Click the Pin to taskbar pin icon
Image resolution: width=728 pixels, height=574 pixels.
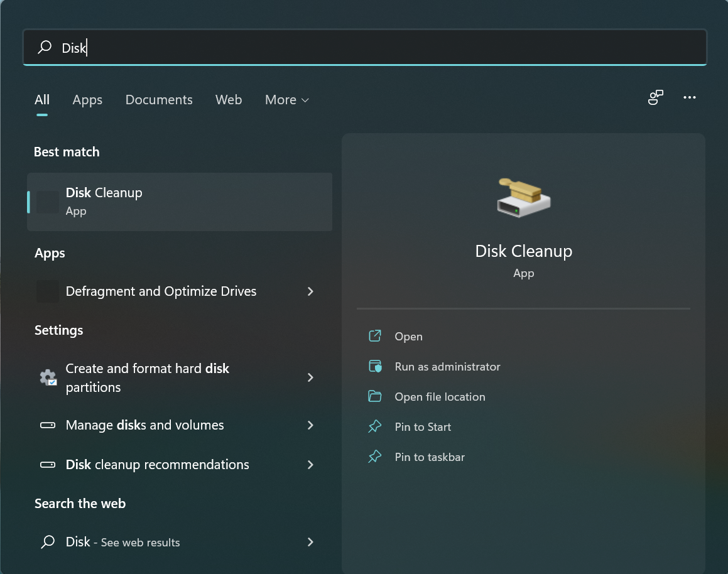click(x=375, y=457)
